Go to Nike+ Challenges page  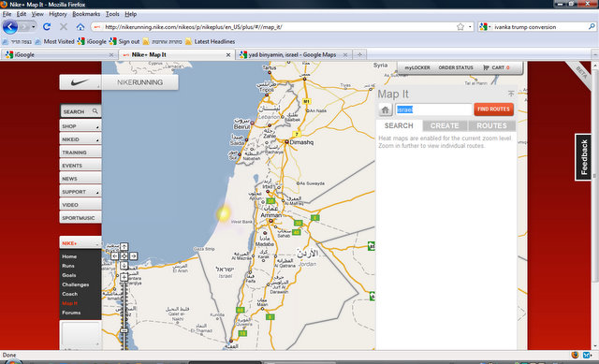(75, 284)
